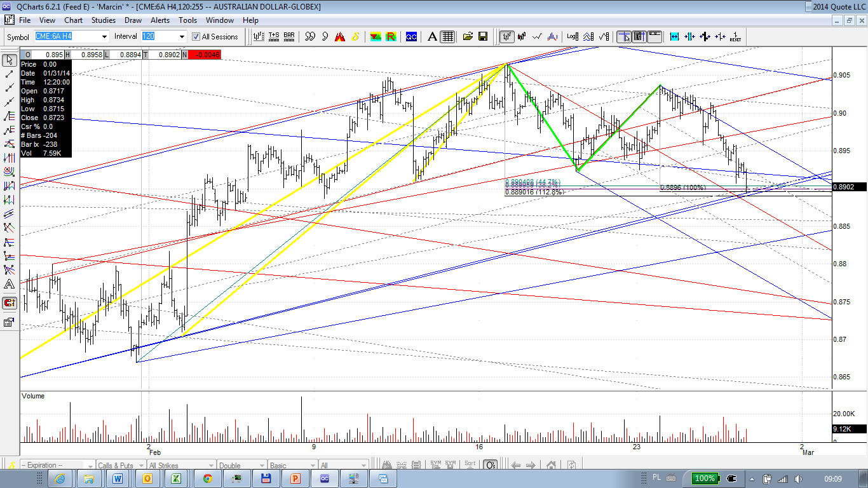Viewport: 868px width, 488px height.
Task: Click the T+S time and sales icon
Action: pos(274,36)
